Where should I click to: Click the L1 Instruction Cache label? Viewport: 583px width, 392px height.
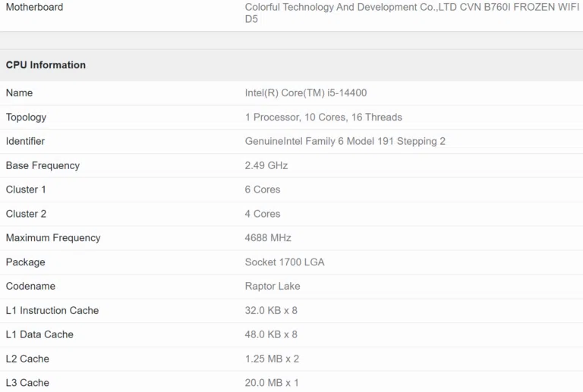coord(52,311)
